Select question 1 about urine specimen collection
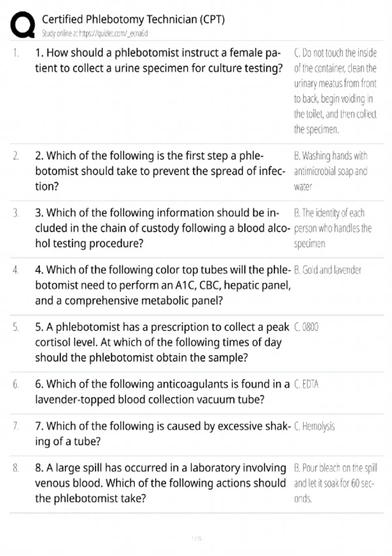 tap(158, 60)
